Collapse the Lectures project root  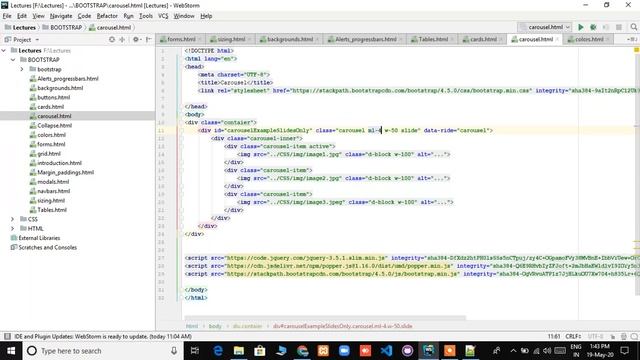(x=4, y=50)
